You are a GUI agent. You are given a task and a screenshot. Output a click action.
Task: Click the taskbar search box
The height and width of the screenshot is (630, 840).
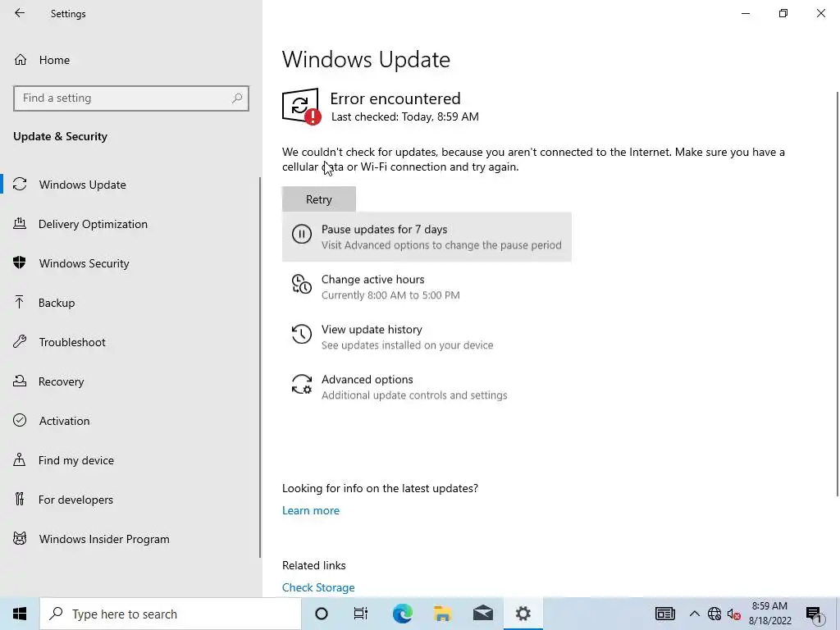coord(171,614)
